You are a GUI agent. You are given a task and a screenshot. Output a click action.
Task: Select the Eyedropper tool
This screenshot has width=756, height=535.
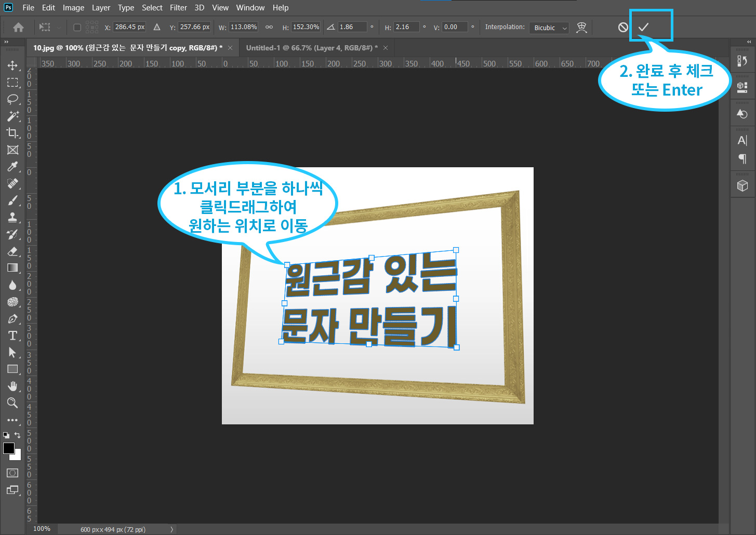[12, 167]
